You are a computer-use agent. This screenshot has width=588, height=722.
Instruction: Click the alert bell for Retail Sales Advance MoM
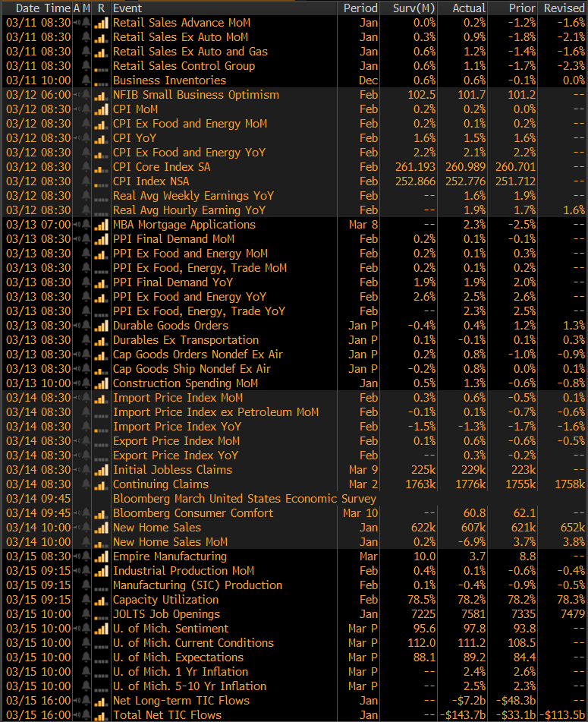[x=86, y=23]
